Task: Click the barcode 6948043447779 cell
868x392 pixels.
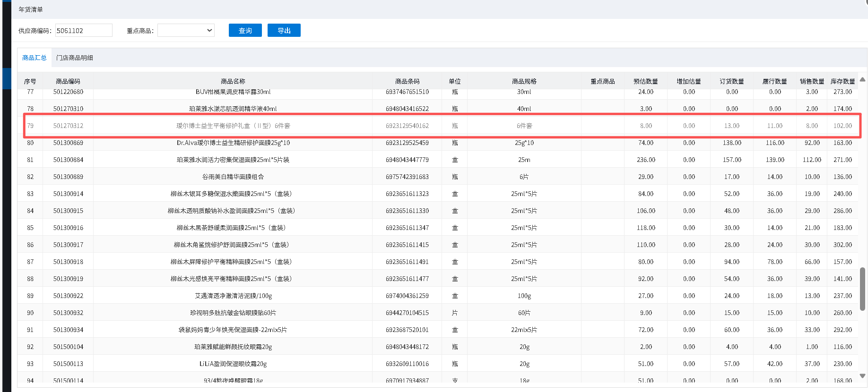Action: pos(407,160)
